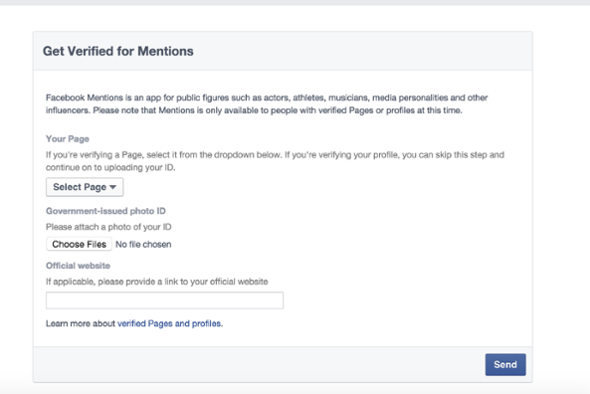Open the verified Pages and profiles link
The width and height of the screenshot is (590, 394).
click(169, 324)
